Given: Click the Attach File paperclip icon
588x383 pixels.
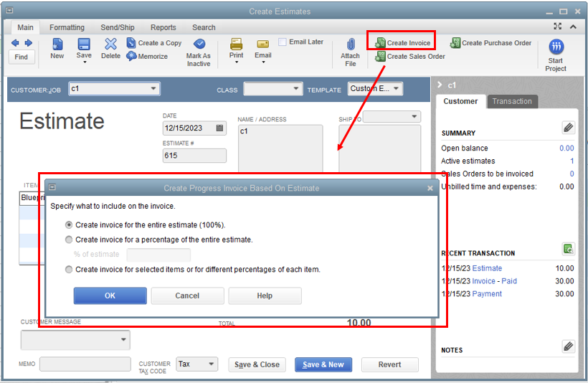Looking at the screenshot, I should tap(350, 44).
